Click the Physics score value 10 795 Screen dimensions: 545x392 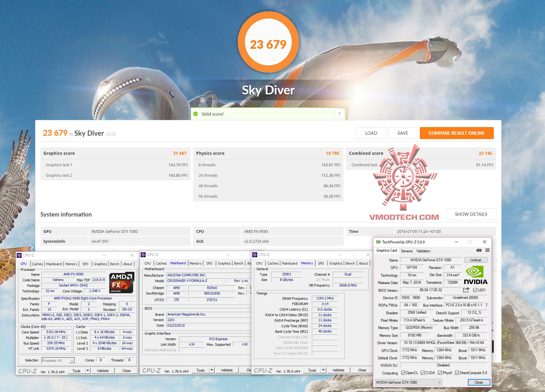pyautogui.click(x=332, y=153)
